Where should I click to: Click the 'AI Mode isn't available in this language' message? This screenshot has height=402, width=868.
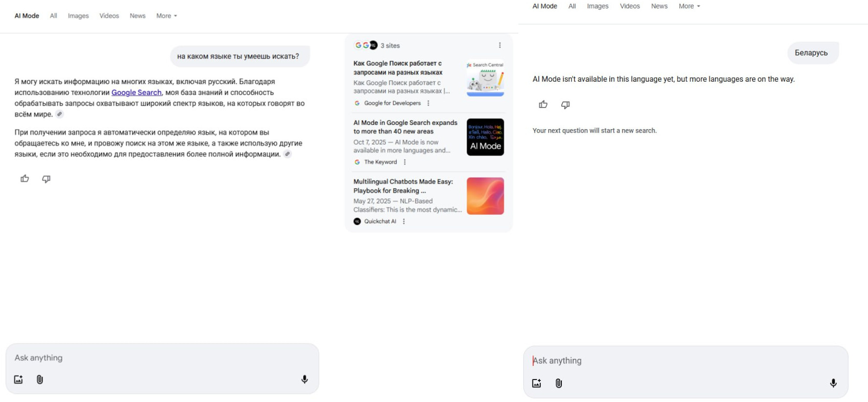pyautogui.click(x=664, y=79)
